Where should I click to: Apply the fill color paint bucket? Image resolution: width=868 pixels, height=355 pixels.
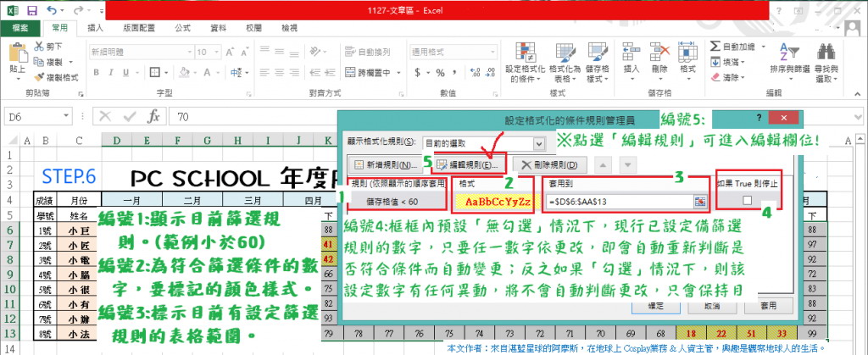186,72
